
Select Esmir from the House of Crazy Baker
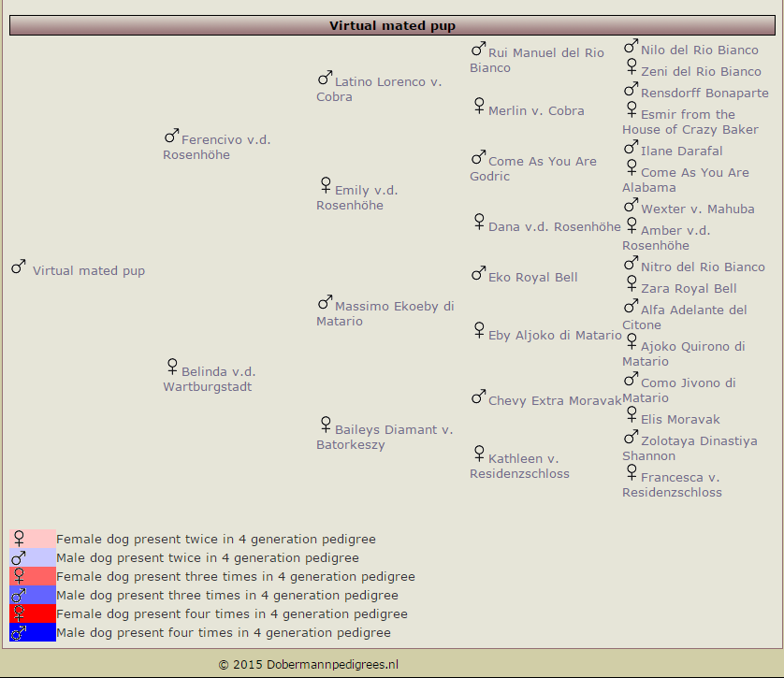690,122
